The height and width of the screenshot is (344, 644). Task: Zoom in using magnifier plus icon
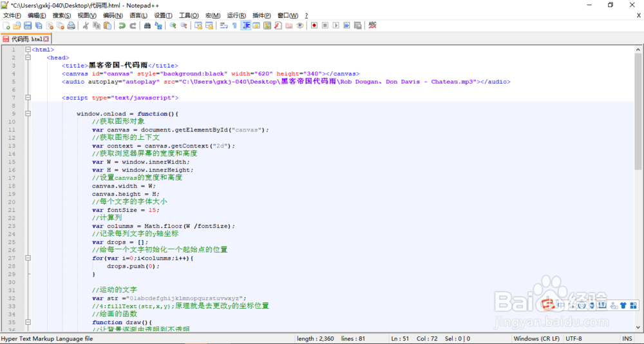[173, 26]
